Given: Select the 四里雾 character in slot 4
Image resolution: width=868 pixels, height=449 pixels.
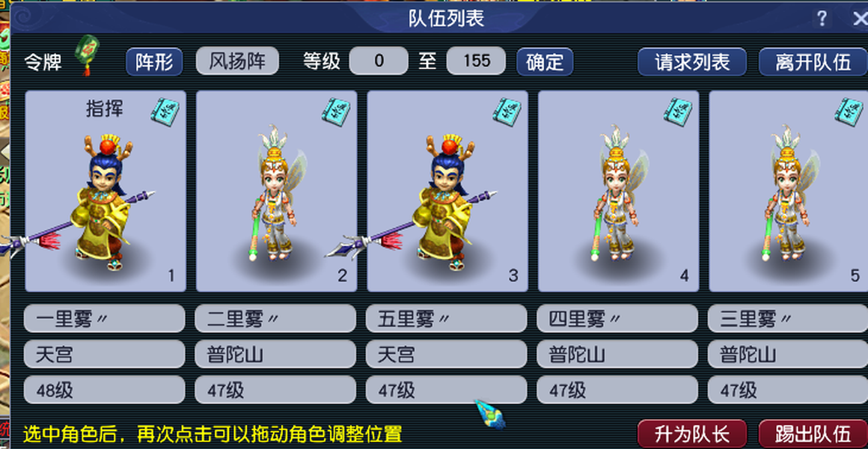Looking at the screenshot, I should 618,191.
